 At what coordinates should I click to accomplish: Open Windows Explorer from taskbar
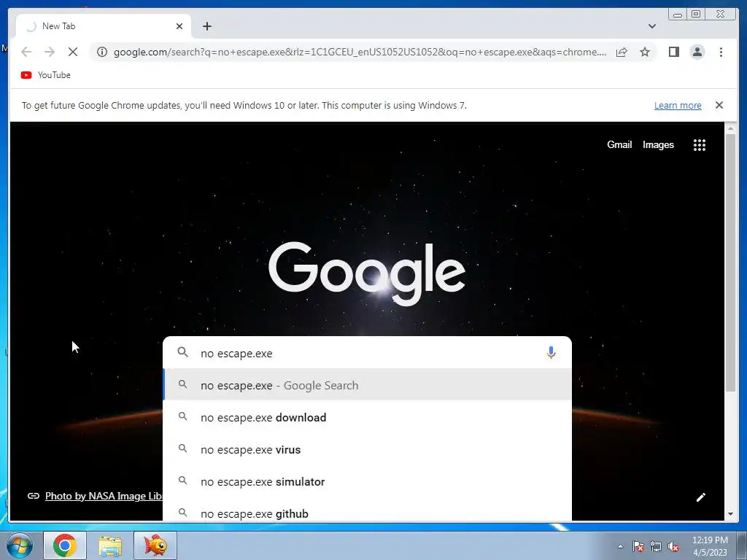coord(110,545)
